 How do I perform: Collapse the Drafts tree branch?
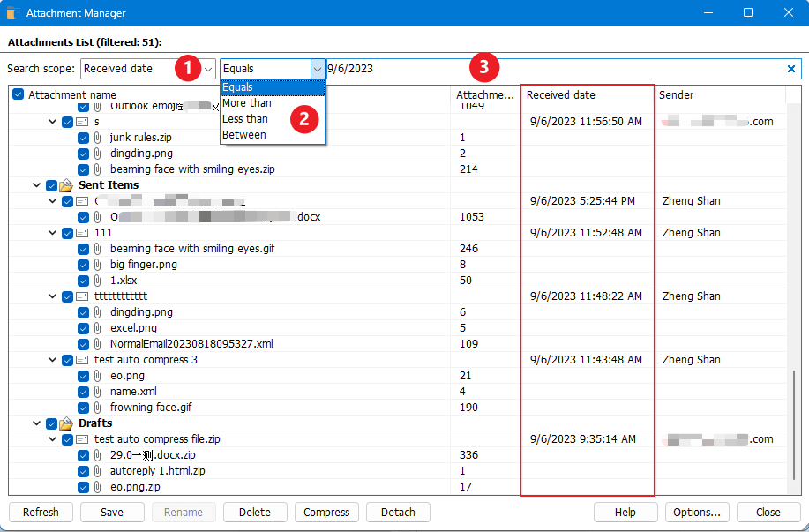click(x=37, y=423)
